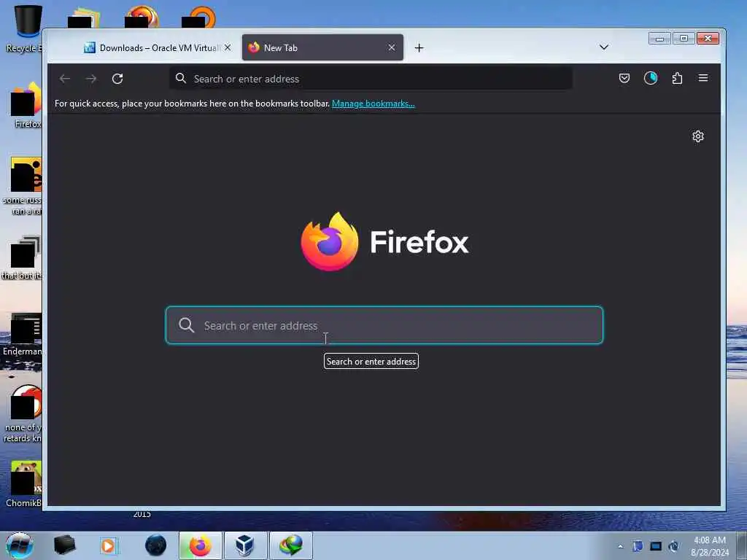Expand the list all tabs chevron
Image resolution: width=747 pixels, height=560 pixels.
(603, 47)
